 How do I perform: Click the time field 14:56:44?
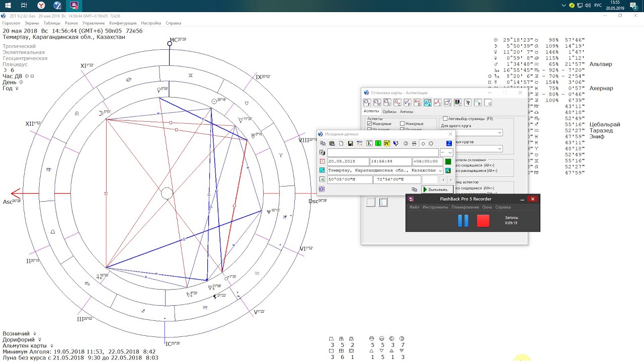coord(390,161)
